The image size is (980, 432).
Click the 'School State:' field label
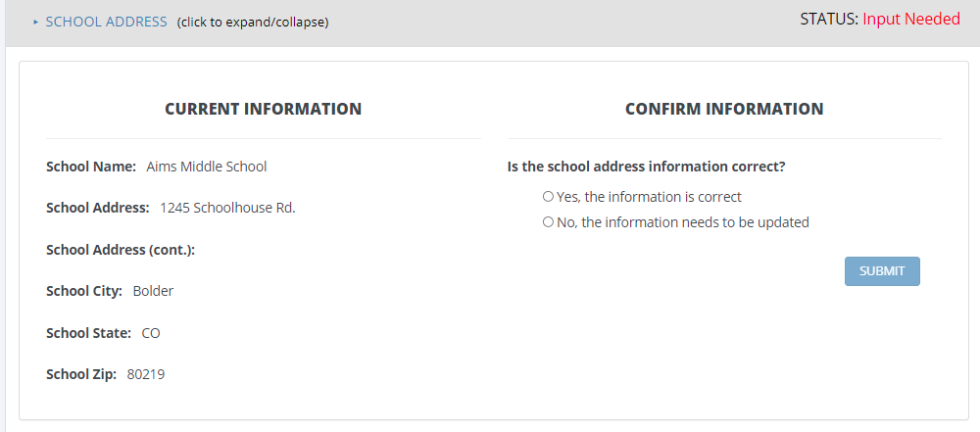pyautogui.click(x=88, y=333)
